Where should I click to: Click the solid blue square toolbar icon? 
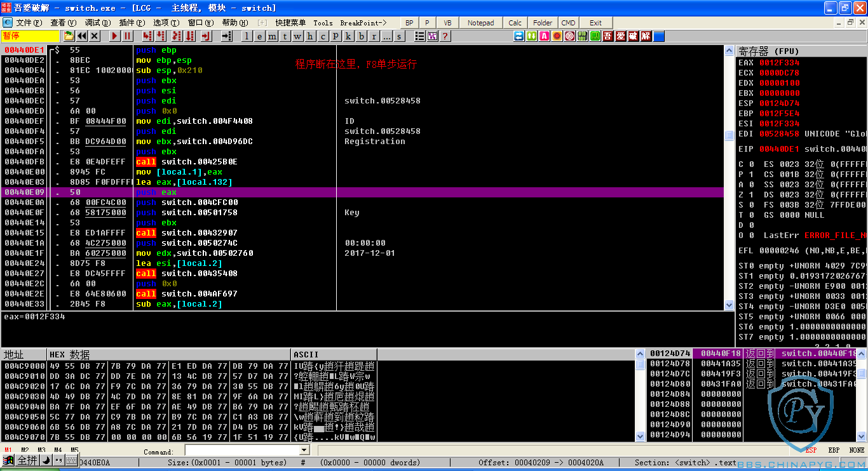pos(659,36)
